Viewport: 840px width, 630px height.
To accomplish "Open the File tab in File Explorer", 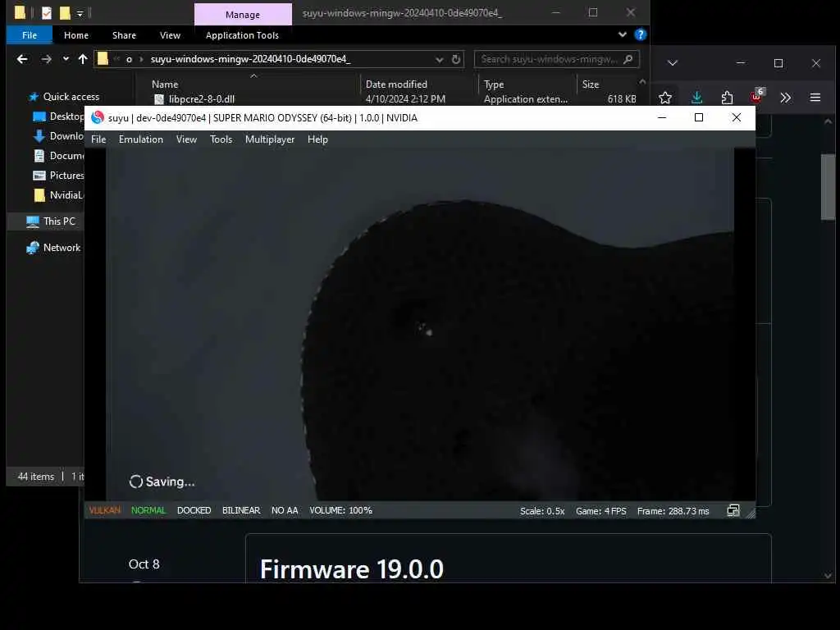I will click(30, 35).
